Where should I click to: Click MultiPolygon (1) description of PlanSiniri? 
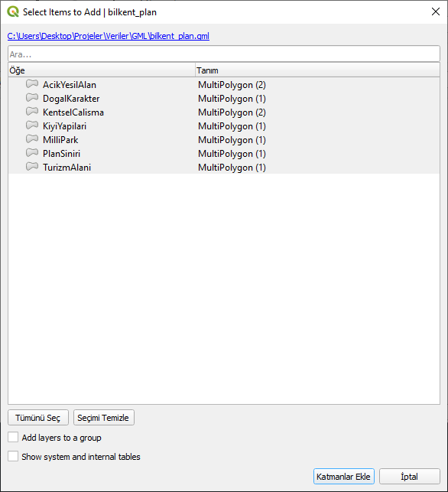point(232,154)
